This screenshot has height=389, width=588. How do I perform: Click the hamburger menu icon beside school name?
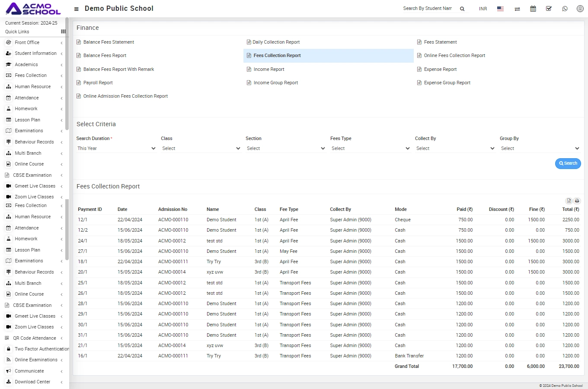pyautogui.click(x=77, y=9)
